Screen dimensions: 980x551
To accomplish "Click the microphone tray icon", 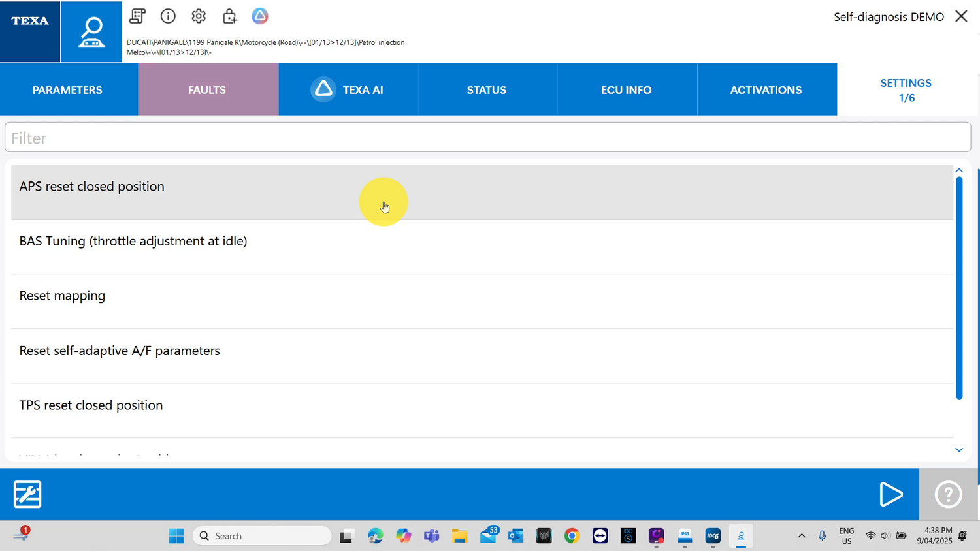I will coord(823,536).
